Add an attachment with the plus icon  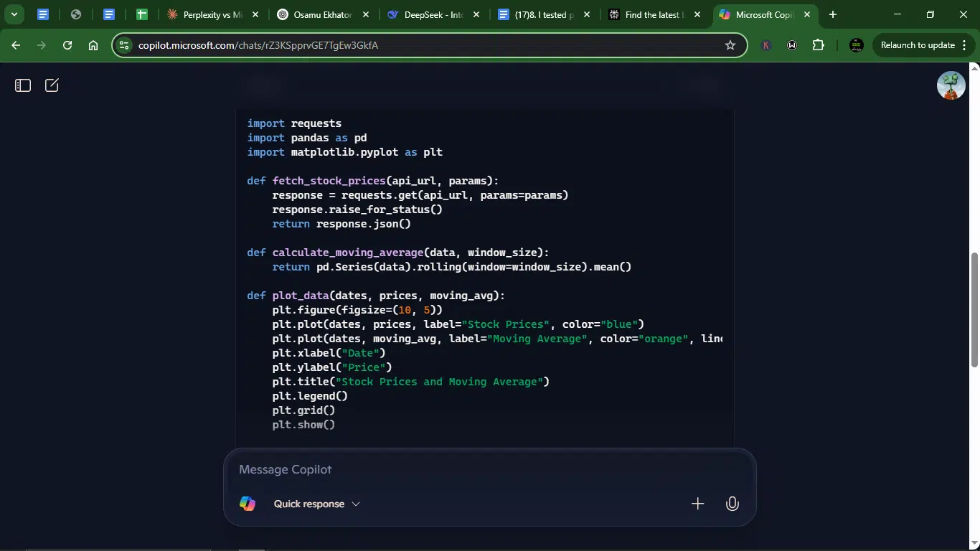click(x=697, y=504)
